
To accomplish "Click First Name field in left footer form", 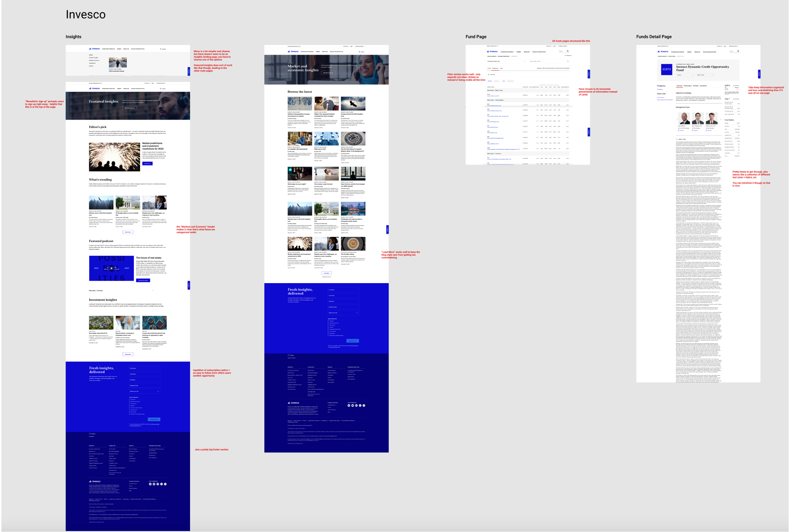I will click(144, 368).
